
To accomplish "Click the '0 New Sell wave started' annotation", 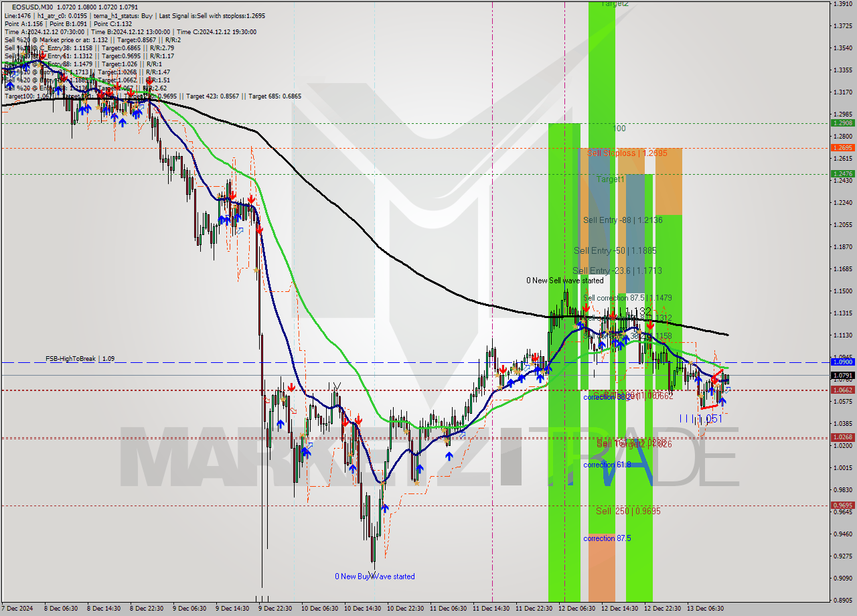I will [564, 281].
